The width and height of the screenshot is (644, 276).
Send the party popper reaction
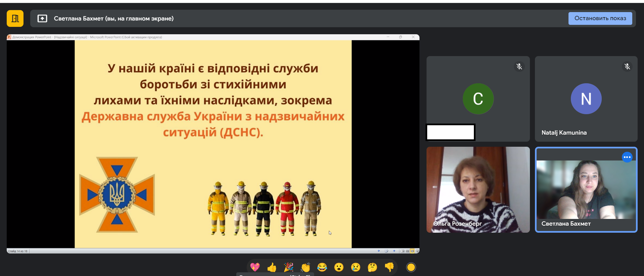288,267
